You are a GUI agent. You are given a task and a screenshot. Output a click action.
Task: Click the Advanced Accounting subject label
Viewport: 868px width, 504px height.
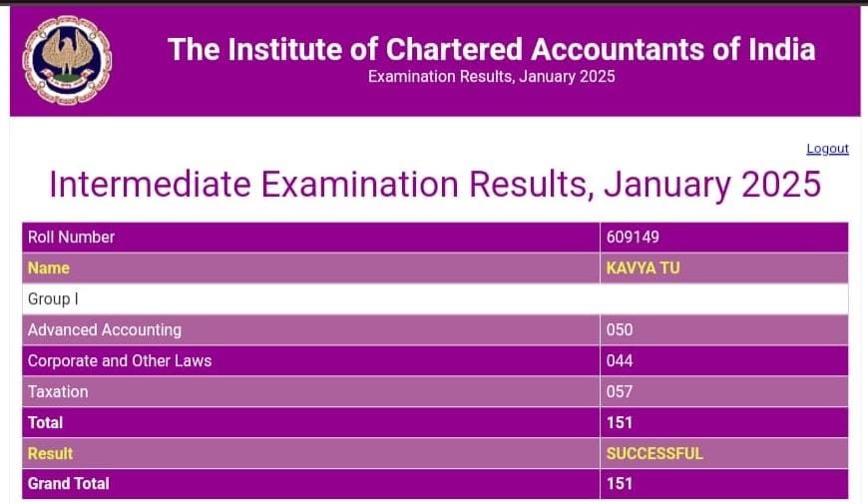[105, 329]
